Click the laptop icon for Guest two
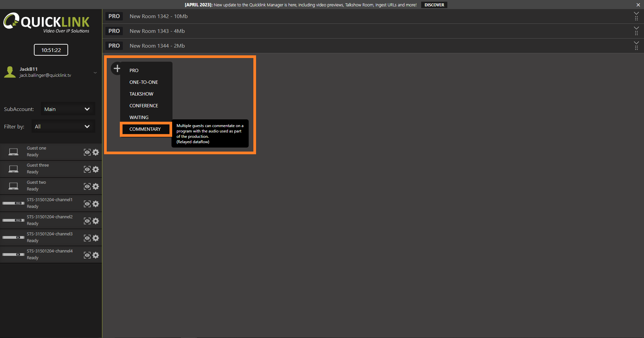Viewport: 644px width, 338px height. [x=13, y=186]
